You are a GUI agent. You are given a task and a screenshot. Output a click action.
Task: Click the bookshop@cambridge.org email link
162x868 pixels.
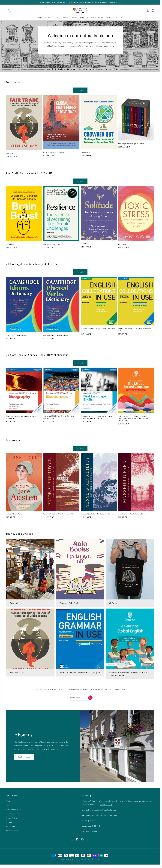coord(105,810)
